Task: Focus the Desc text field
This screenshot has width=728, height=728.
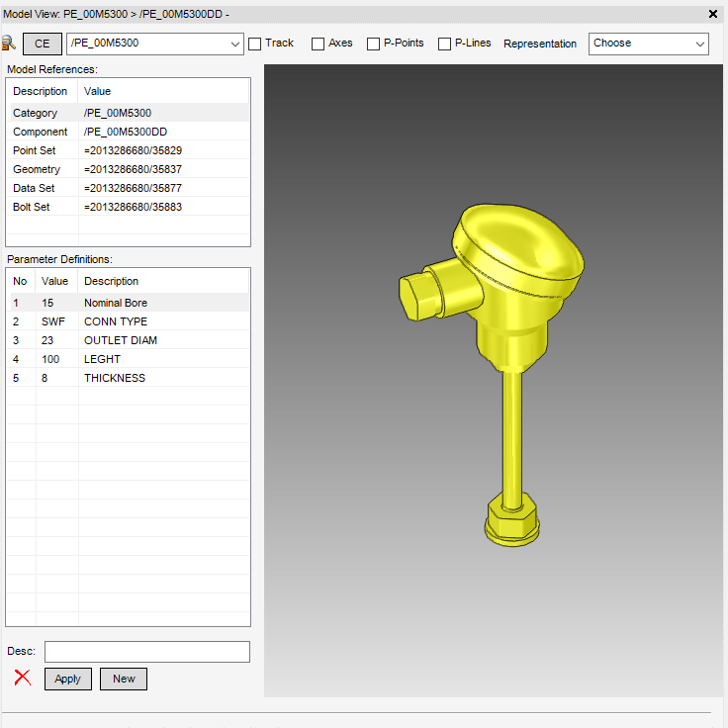Action: 147,652
